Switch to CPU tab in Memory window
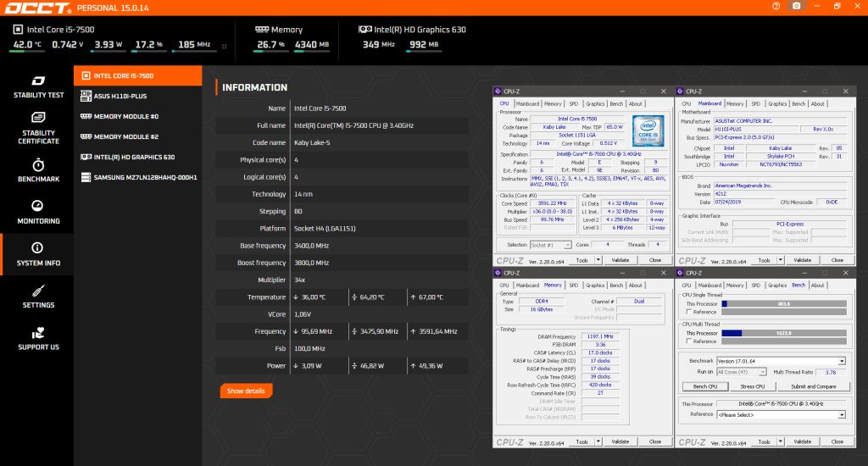 [504, 286]
